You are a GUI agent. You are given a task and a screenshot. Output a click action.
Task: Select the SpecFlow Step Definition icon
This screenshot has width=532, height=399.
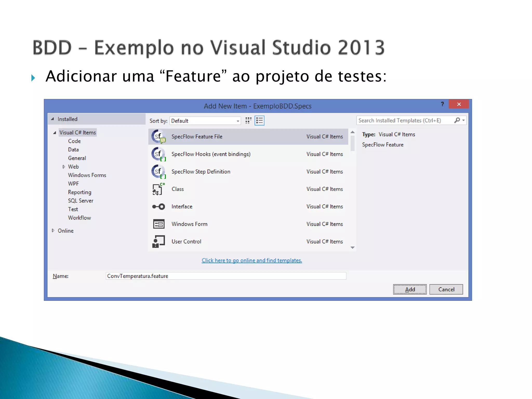[158, 171]
